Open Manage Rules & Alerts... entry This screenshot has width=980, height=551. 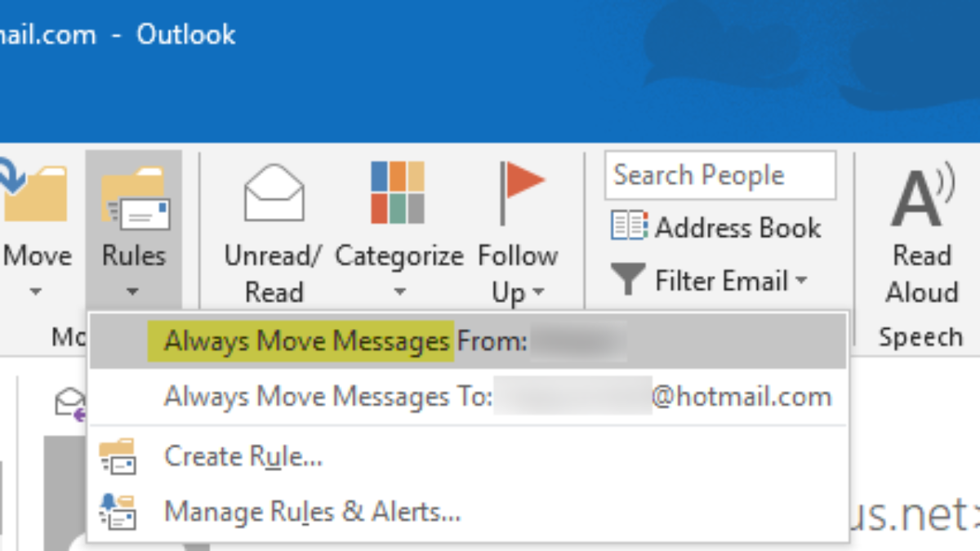pos(312,513)
